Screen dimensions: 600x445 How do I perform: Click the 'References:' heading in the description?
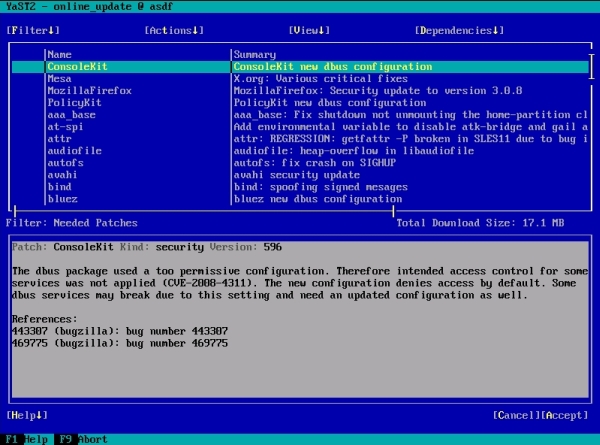[45, 319]
